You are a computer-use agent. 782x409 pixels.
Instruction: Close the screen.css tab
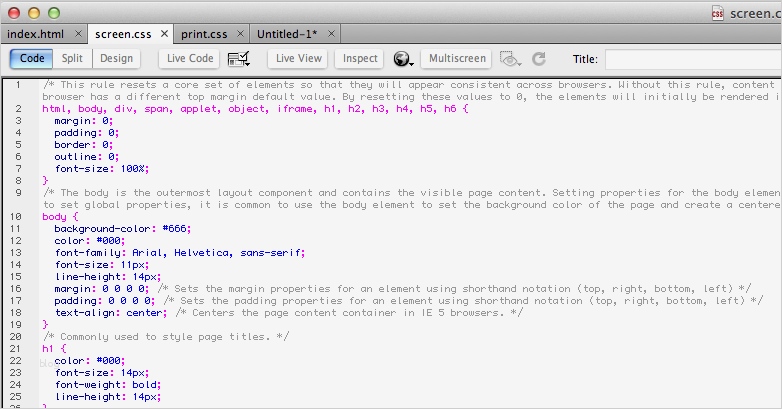165,34
